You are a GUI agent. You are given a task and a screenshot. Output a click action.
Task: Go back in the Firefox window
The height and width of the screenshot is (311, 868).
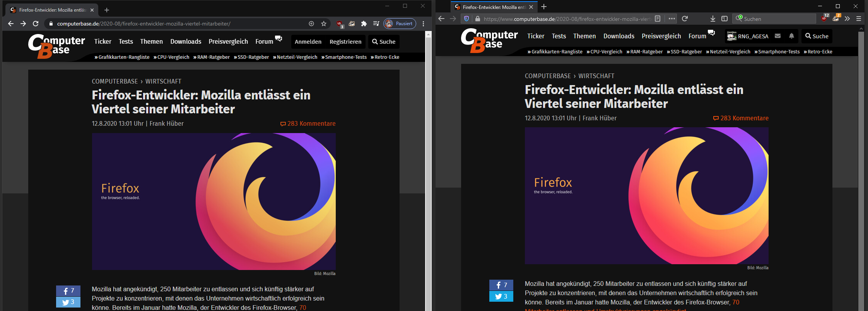point(441,19)
